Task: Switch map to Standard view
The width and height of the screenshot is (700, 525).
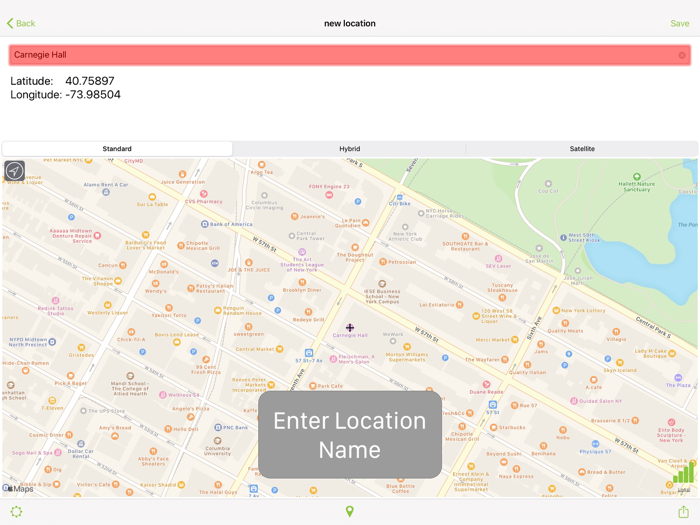Action: (x=117, y=149)
